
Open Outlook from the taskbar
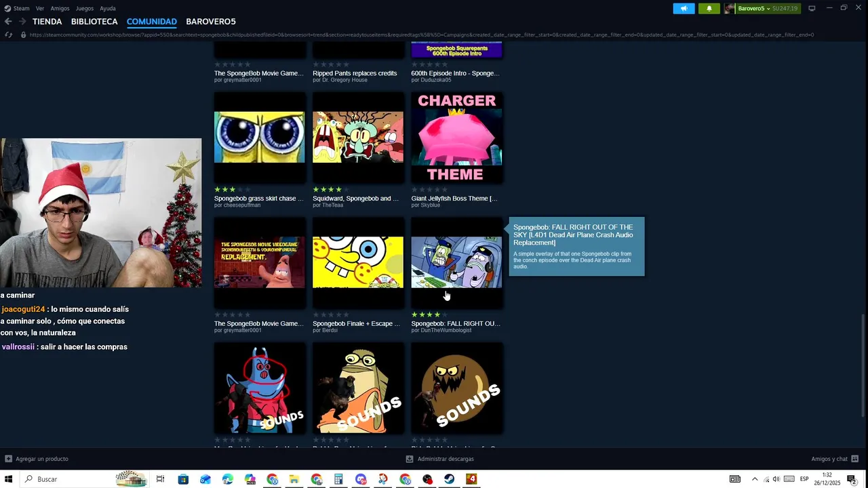[x=205, y=479]
